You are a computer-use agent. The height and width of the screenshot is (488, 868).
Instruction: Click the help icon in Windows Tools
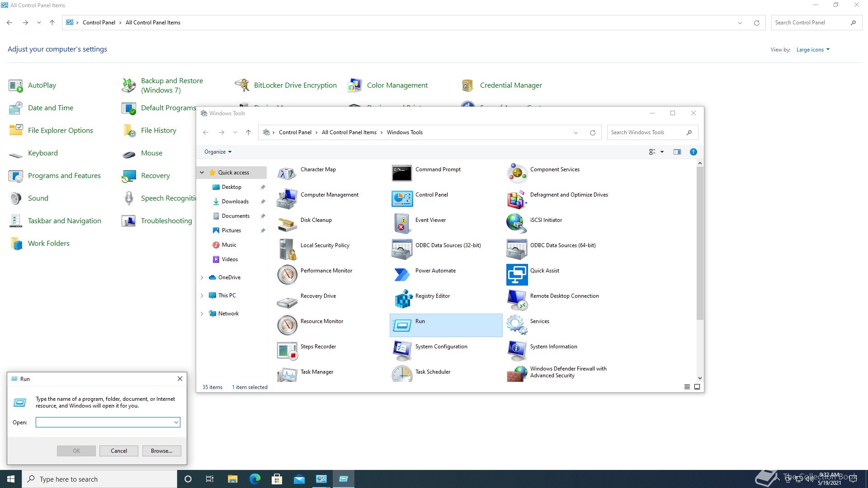point(693,152)
